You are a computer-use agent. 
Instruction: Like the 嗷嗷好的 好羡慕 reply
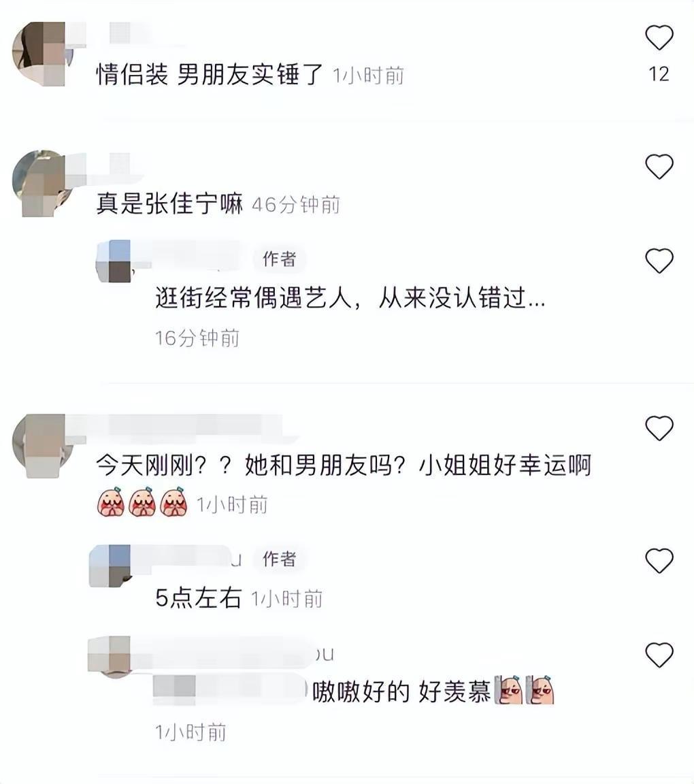pyautogui.click(x=659, y=655)
